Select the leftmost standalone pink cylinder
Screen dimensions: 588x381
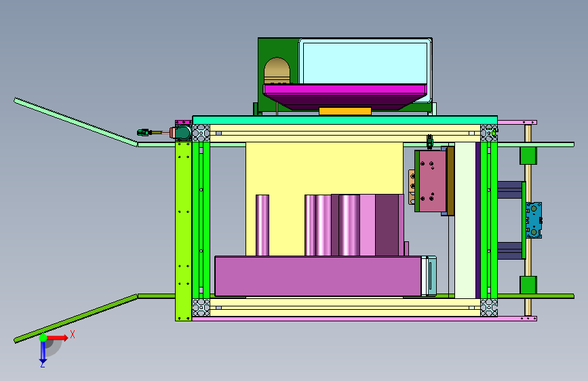click(262, 225)
